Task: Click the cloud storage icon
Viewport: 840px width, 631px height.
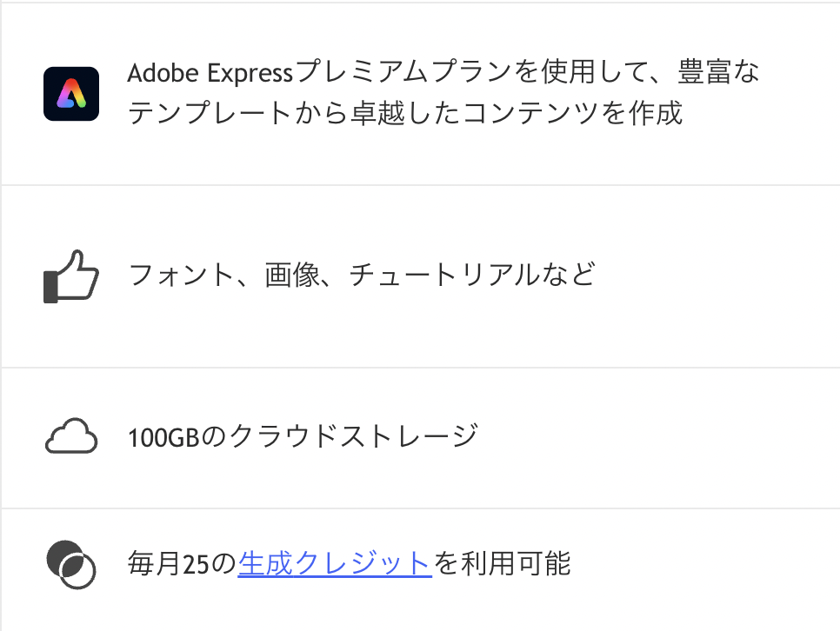Action: pyautogui.click(x=71, y=436)
